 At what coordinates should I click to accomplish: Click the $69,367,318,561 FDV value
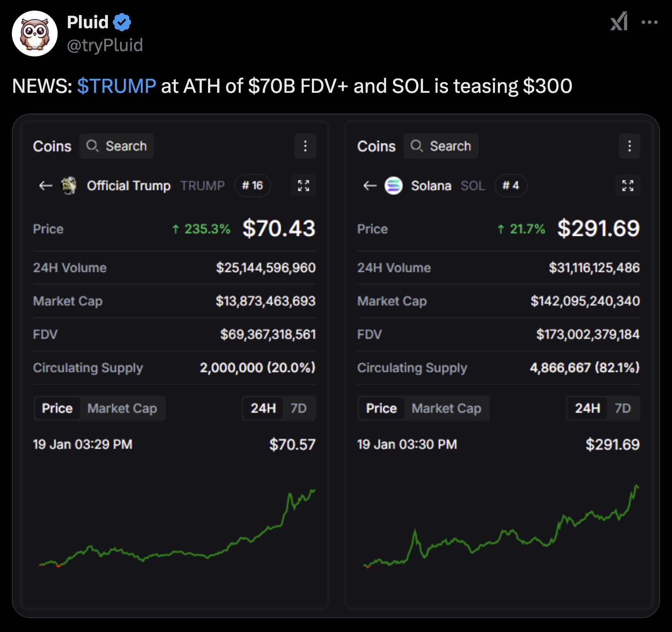(x=268, y=334)
